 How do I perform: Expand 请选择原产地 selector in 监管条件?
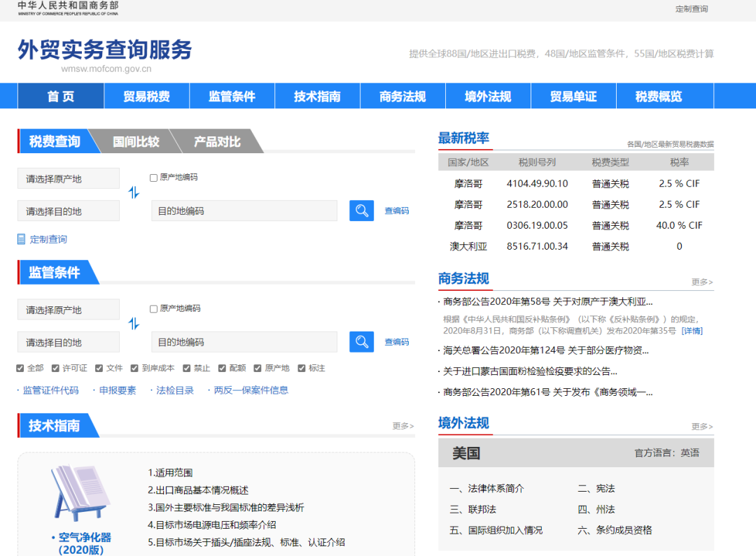[68, 310]
